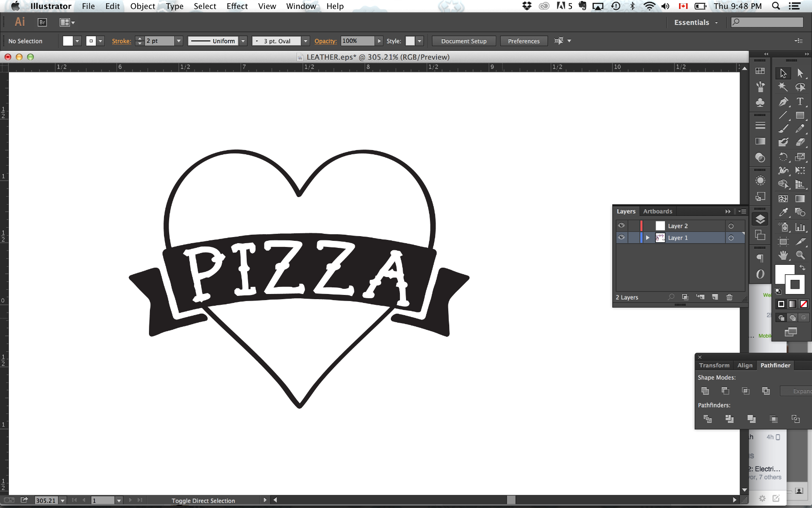Select the Width/Warp tool
This screenshot has height=508, width=812.
tap(783, 170)
